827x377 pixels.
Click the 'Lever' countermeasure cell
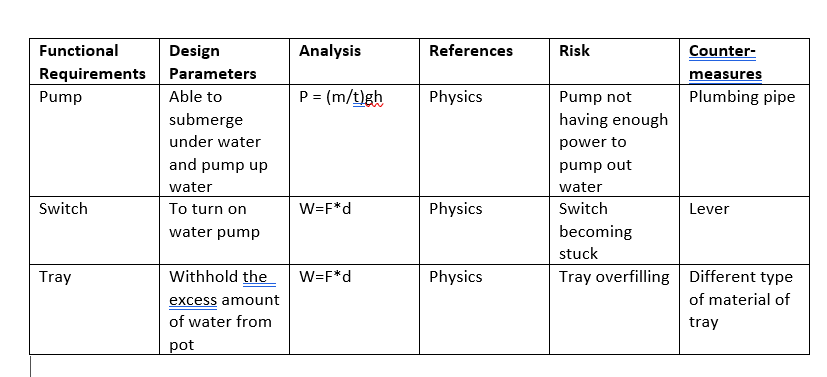tap(744, 231)
